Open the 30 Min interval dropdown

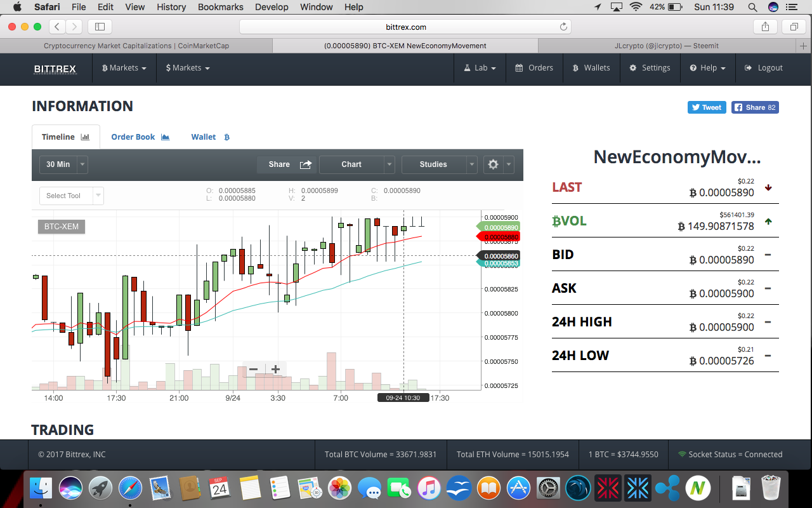click(63, 164)
